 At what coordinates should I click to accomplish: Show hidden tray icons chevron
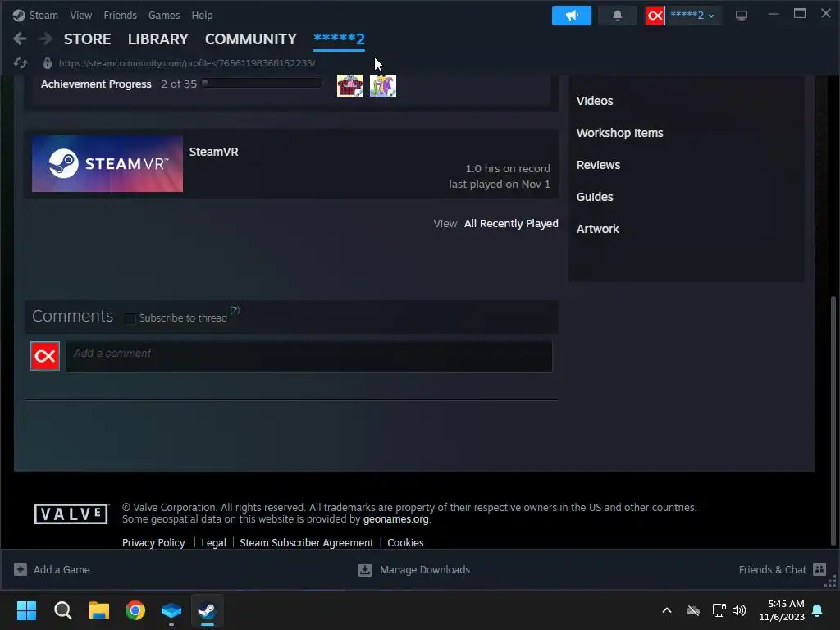(x=667, y=610)
